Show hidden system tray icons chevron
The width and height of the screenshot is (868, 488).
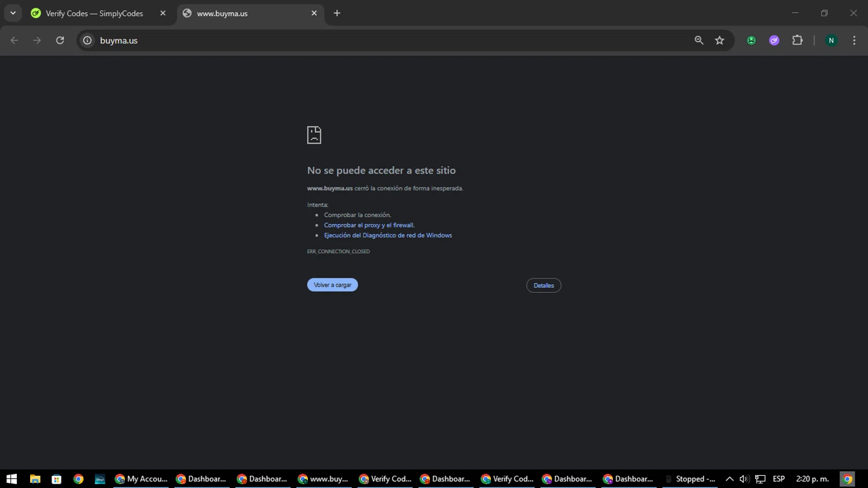[x=729, y=479]
